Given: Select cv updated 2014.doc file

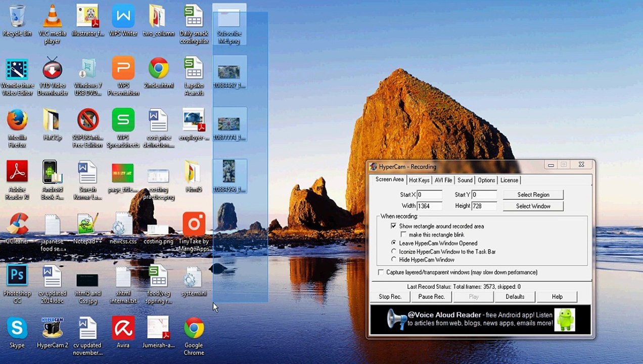Looking at the screenshot, I should (x=52, y=284).
